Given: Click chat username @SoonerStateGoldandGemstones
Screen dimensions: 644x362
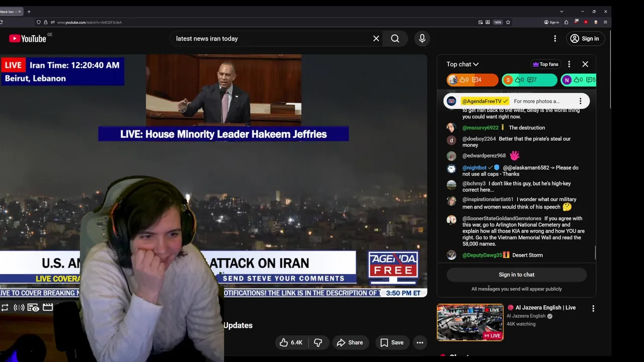Looking at the screenshot, I should click(502, 219).
